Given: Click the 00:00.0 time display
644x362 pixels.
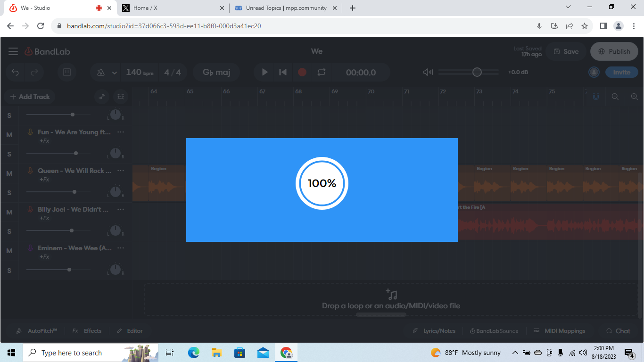Looking at the screenshot, I should click(361, 73).
